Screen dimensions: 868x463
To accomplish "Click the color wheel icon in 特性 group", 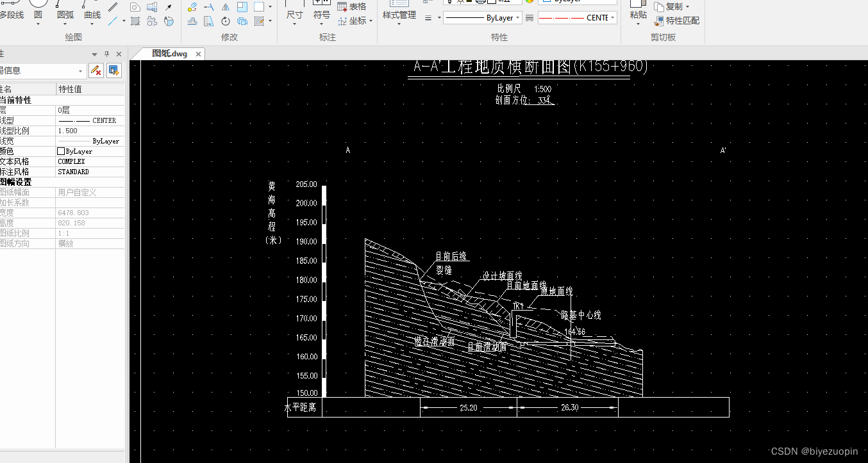I will point(530,2).
